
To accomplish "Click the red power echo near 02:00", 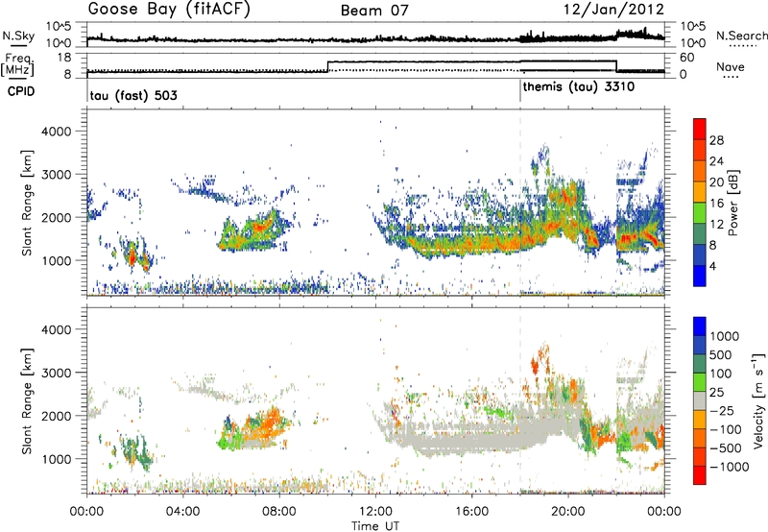I will (132, 256).
